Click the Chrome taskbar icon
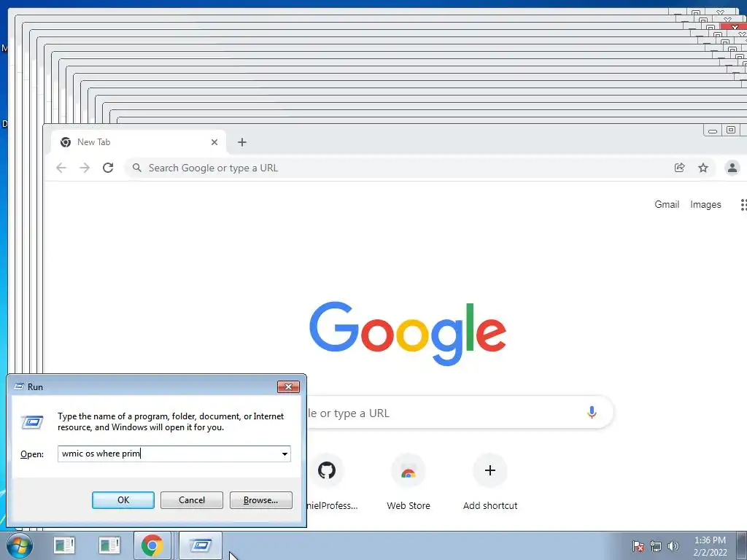The height and width of the screenshot is (560, 747). tap(152, 545)
